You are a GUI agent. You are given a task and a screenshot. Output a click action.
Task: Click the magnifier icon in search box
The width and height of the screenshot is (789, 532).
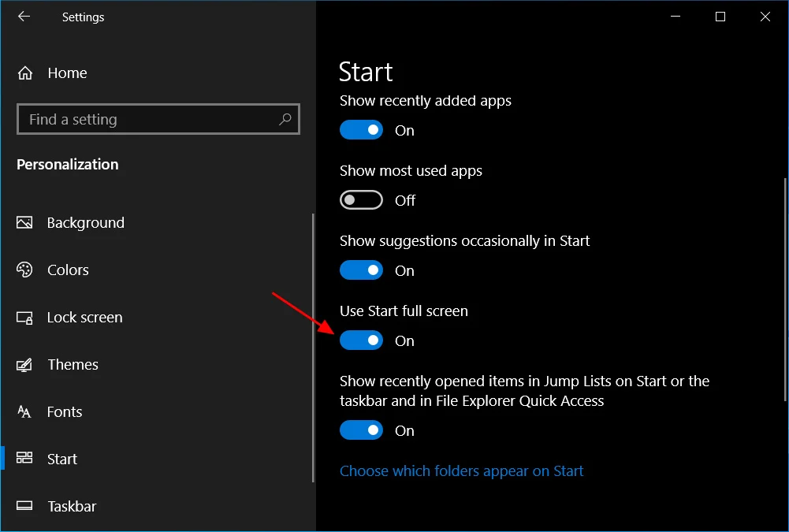tap(285, 118)
